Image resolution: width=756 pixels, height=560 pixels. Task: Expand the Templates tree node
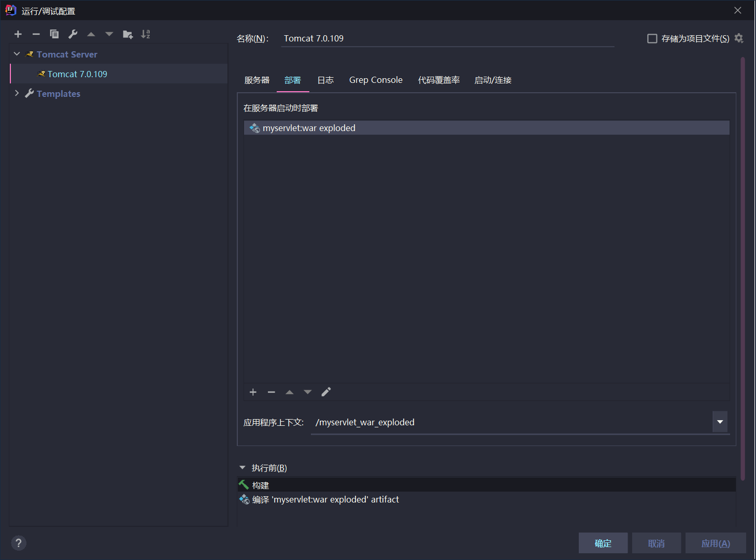17,93
